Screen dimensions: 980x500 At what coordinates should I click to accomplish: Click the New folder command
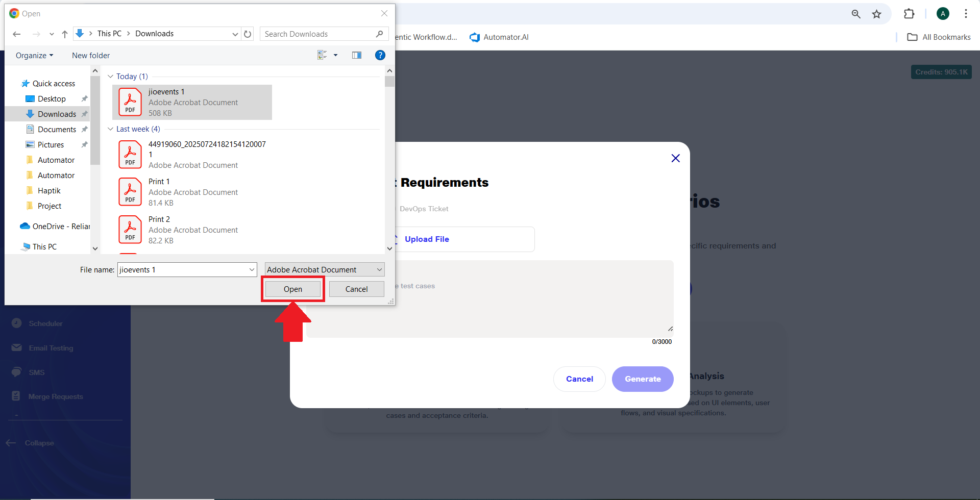click(91, 56)
